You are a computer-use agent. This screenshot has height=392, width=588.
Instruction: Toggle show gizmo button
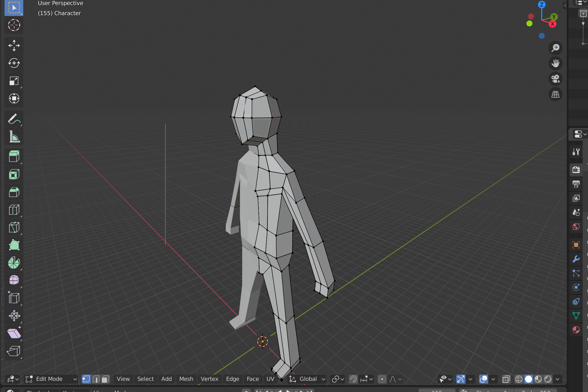461,379
